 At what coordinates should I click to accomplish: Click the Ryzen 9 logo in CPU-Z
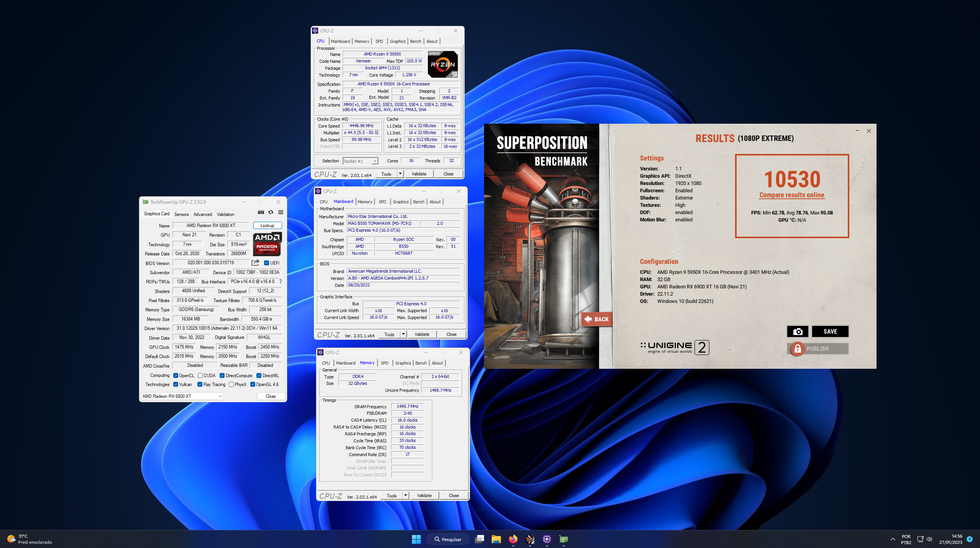coord(443,64)
